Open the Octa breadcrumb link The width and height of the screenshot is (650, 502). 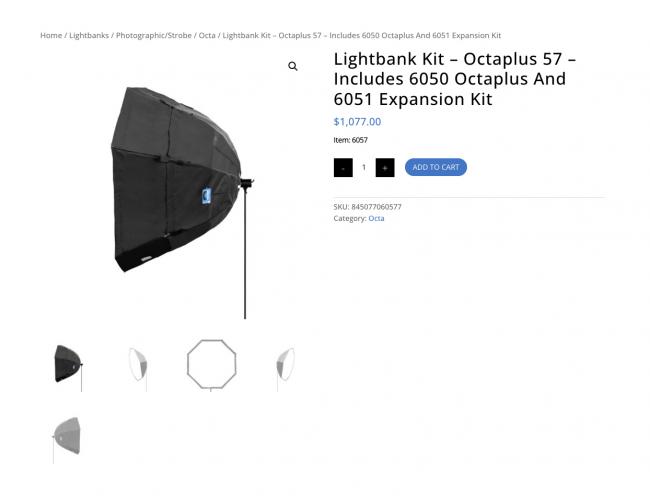coord(207,35)
